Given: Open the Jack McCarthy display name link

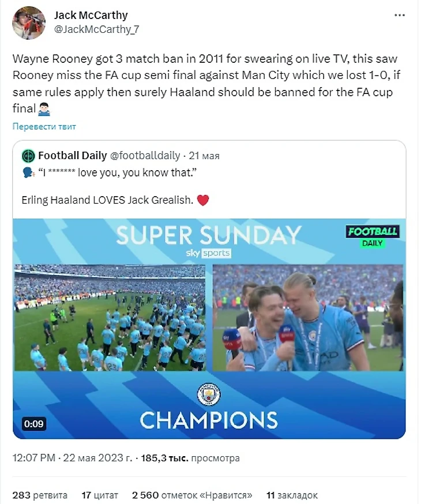Looking at the screenshot, I should pyautogui.click(x=91, y=16).
